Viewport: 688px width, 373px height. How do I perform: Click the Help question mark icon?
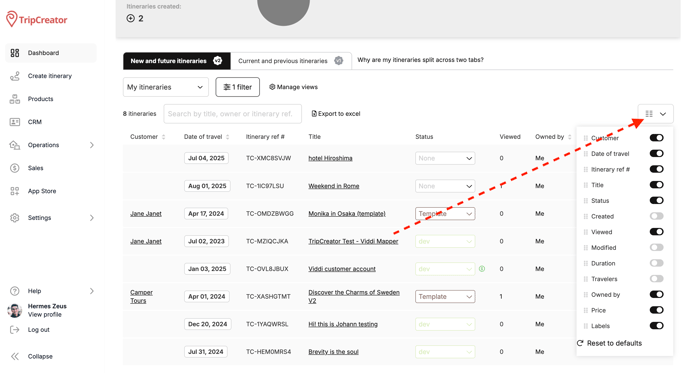coord(15,291)
